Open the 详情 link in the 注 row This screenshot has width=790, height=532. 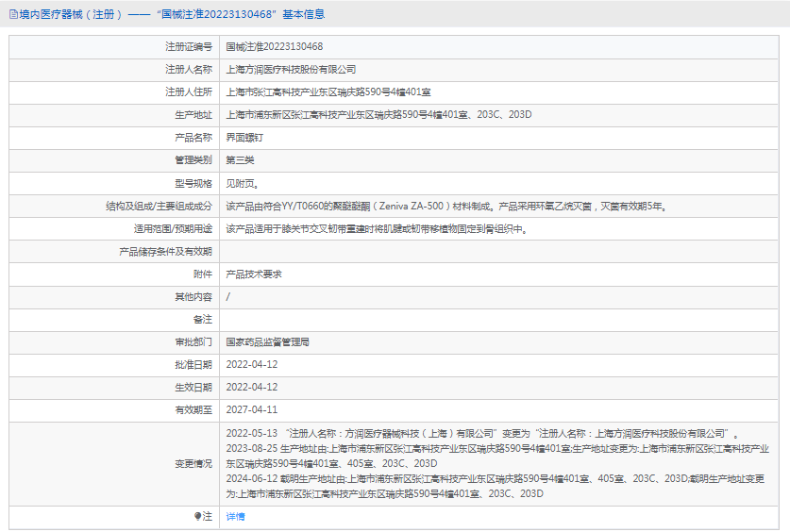[235, 516]
